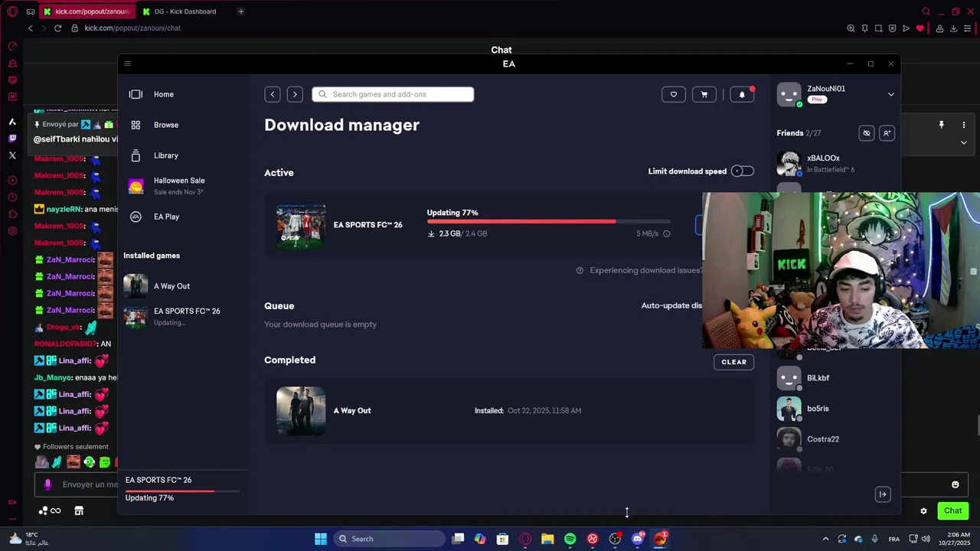Open the shopping cart

704,94
